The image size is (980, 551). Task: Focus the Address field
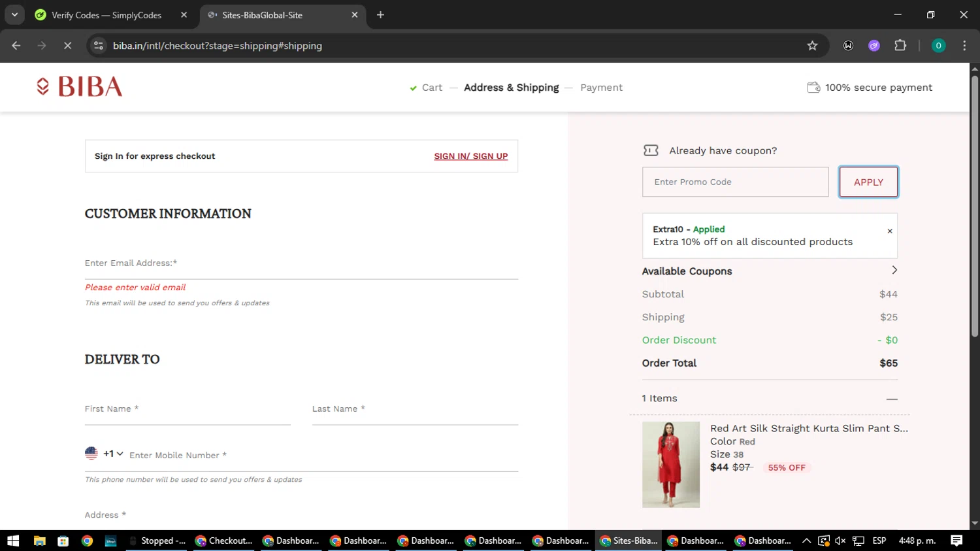[x=301, y=515]
